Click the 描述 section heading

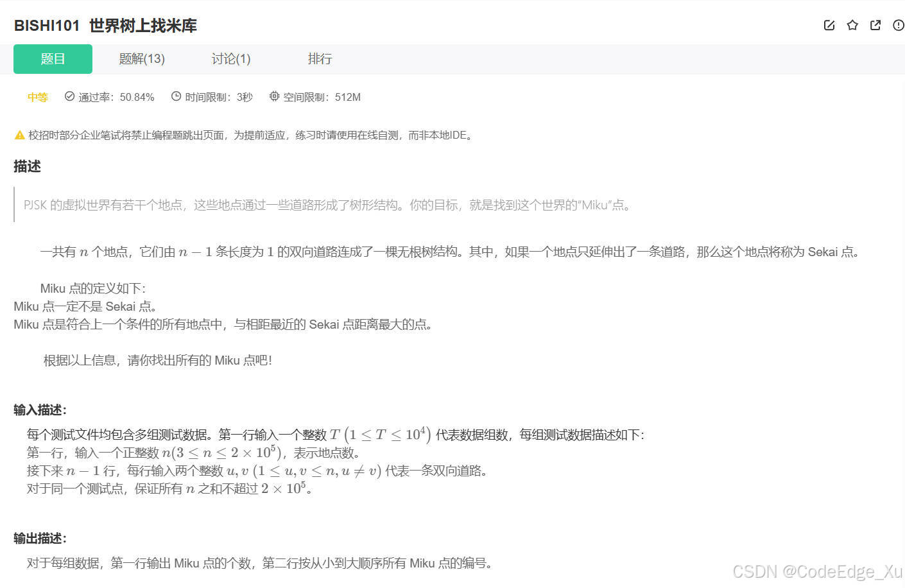coord(27,166)
